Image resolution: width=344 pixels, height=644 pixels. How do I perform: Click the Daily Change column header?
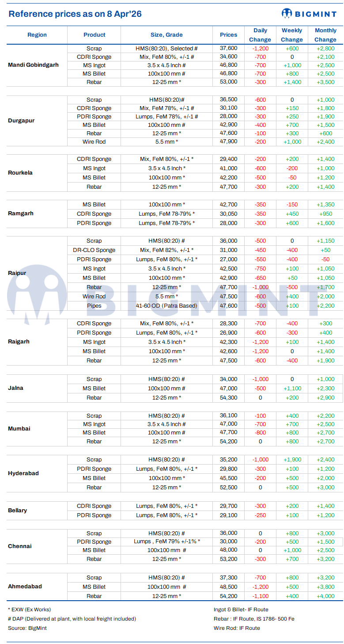point(260,35)
